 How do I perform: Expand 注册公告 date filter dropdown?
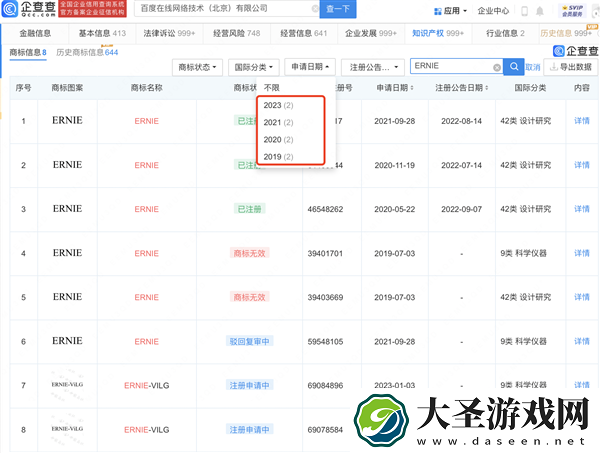pos(373,67)
